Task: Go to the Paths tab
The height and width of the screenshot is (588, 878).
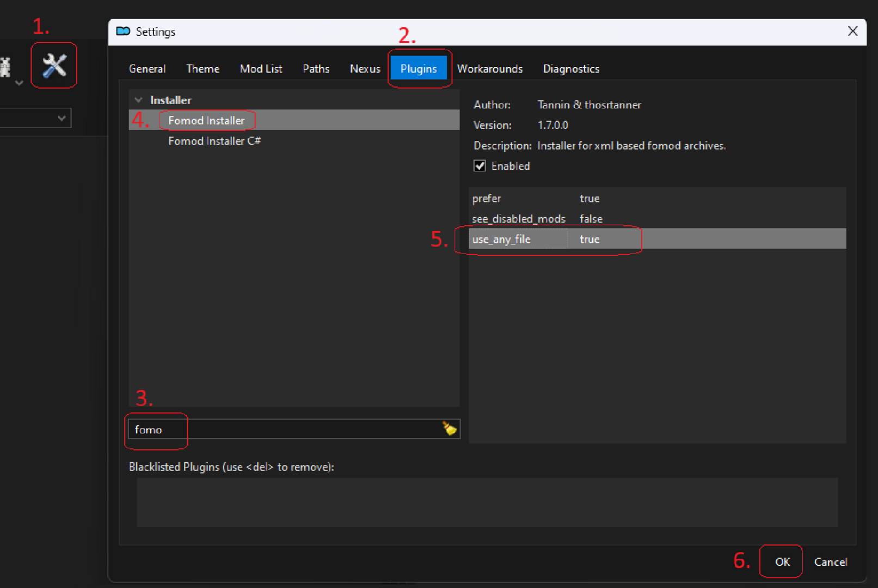Action: click(x=316, y=69)
